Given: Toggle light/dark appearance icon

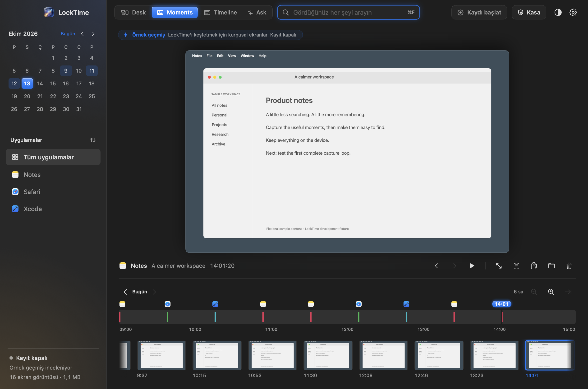Looking at the screenshot, I should [x=558, y=12].
